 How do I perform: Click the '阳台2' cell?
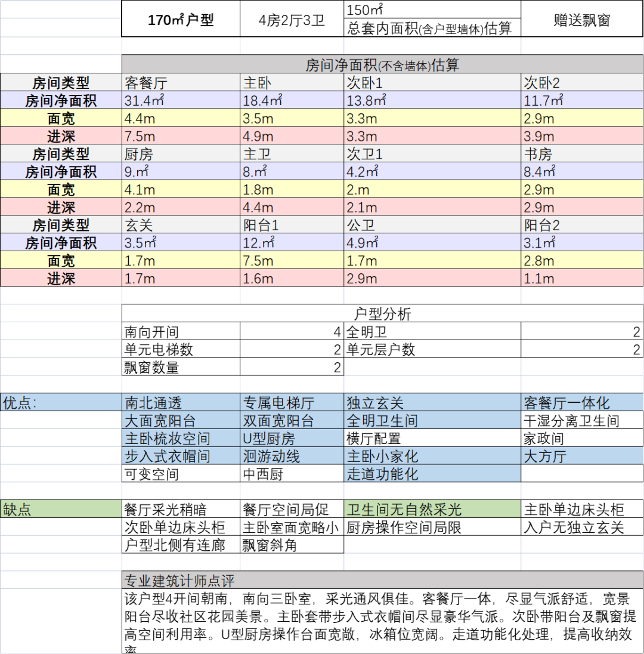582,225
